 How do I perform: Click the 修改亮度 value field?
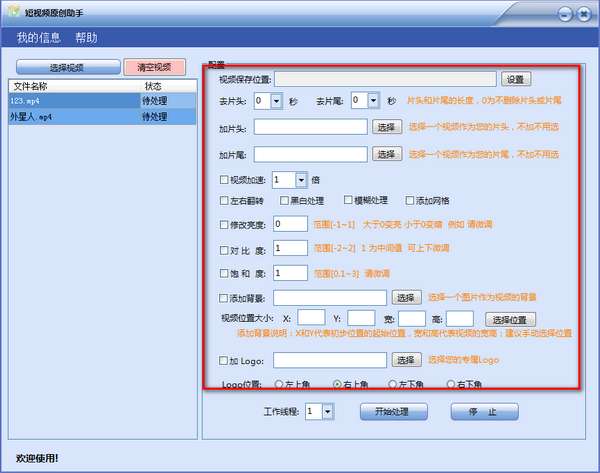pos(290,224)
